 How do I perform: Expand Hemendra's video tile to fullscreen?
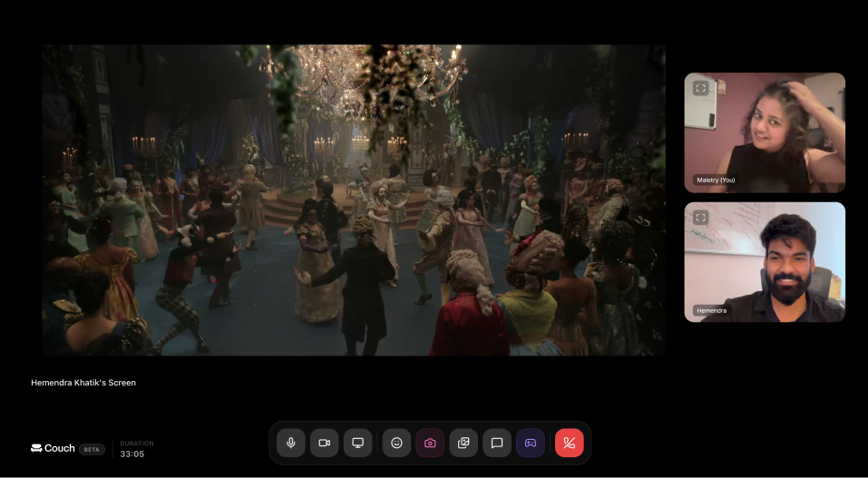point(701,218)
